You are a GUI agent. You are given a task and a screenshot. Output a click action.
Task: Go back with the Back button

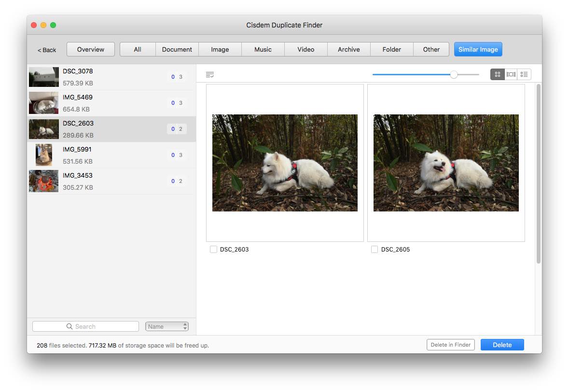(x=47, y=50)
